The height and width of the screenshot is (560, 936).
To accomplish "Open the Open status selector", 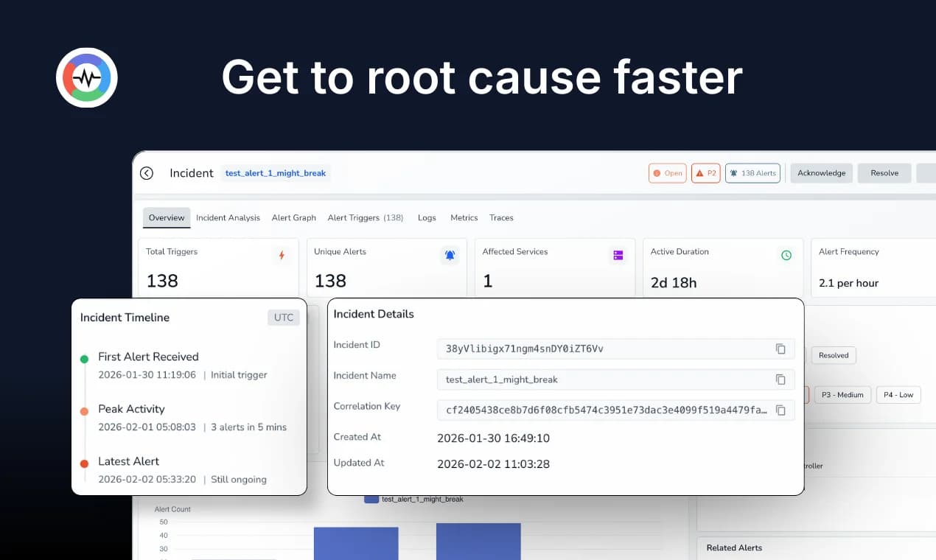I will [667, 172].
